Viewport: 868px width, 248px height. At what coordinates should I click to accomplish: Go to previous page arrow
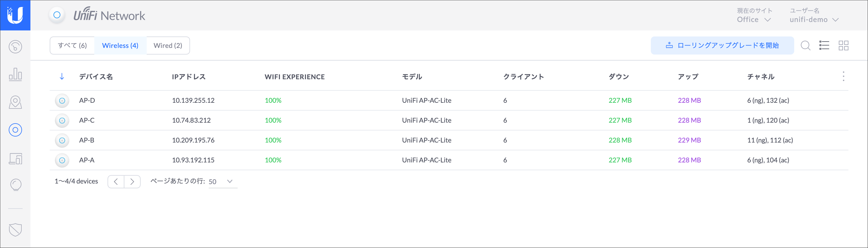tap(116, 182)
